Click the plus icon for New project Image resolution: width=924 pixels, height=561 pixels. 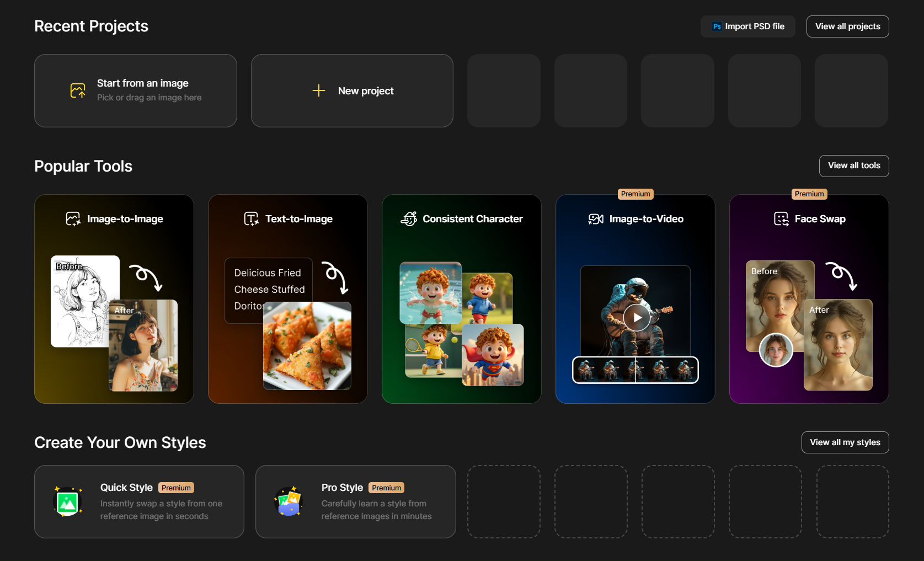[319, 90]
